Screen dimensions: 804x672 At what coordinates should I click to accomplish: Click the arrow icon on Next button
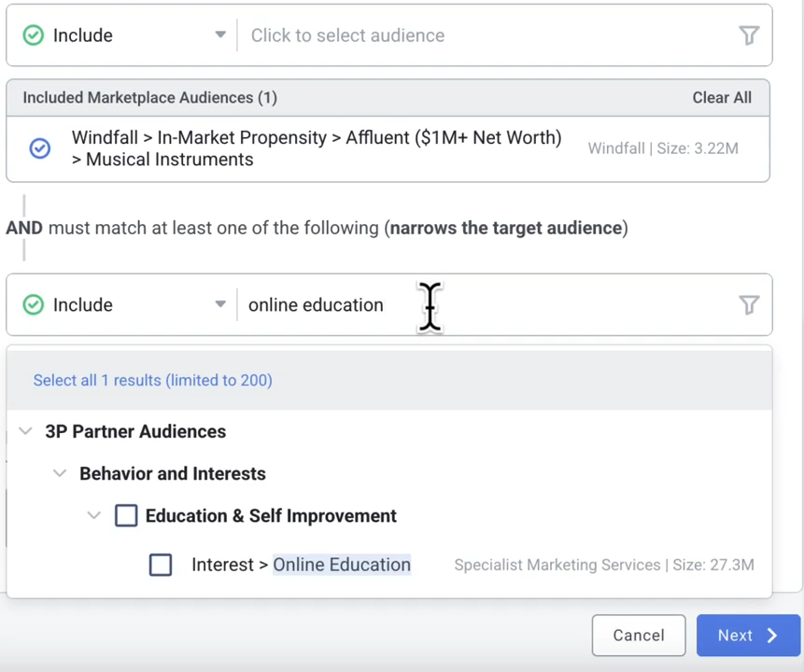(x=772, y=636)
